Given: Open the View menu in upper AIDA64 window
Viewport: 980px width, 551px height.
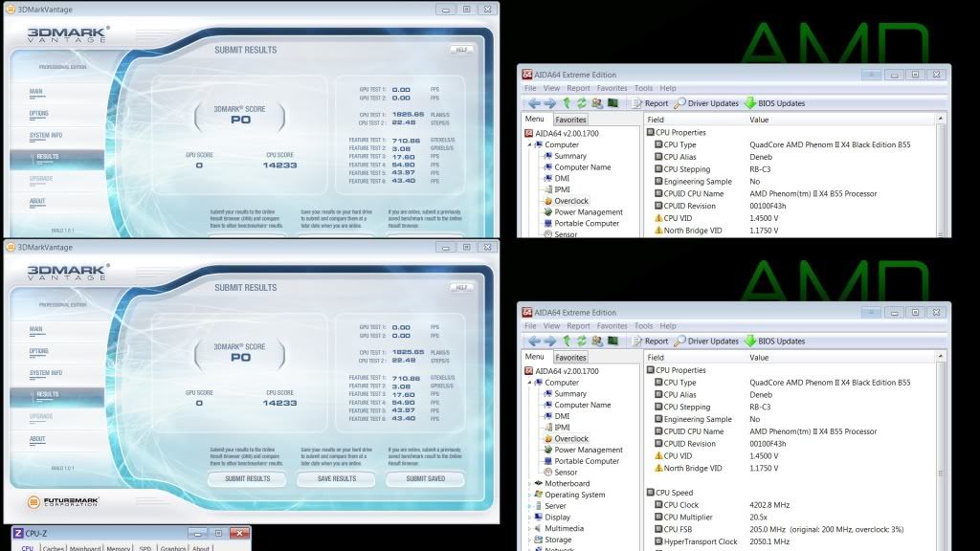Looking at the screenshot, I should (x=551, y=88).
